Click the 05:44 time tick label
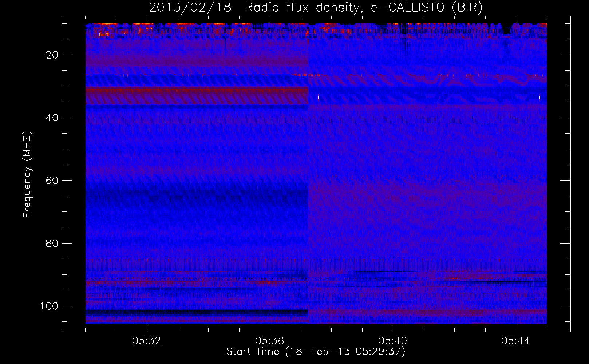 tap(516, 341)
